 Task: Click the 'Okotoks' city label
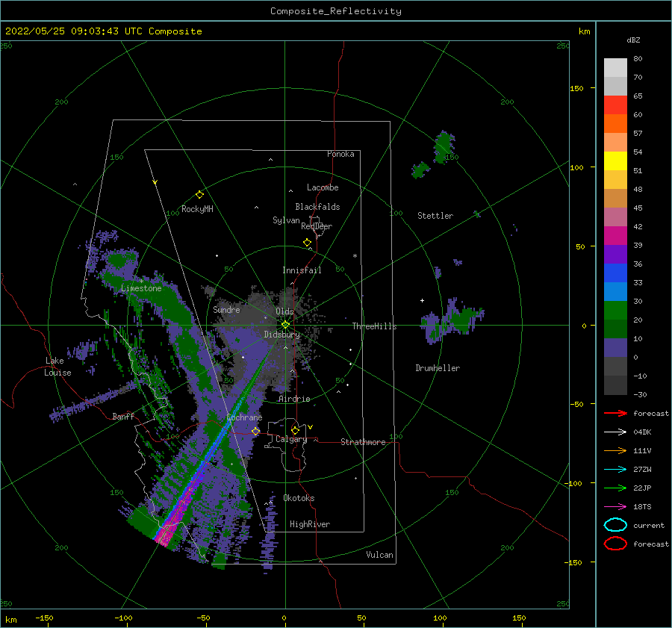[x=299, y=498]
